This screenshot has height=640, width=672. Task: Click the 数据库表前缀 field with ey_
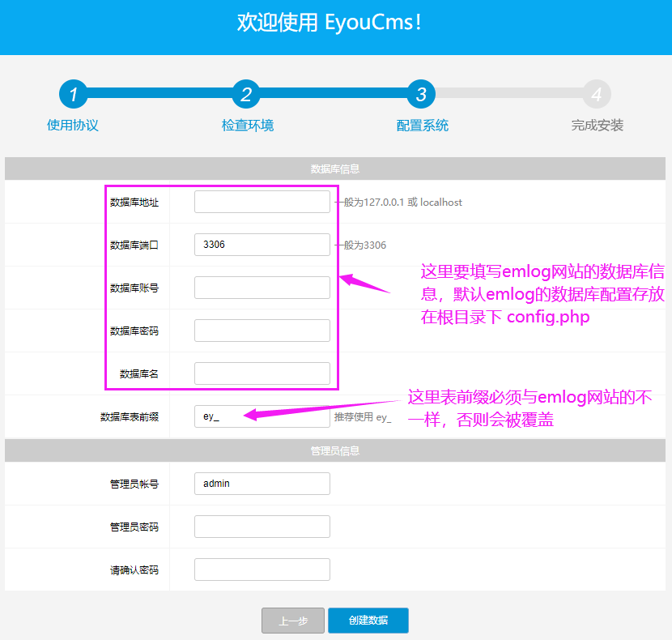[262, 416]
